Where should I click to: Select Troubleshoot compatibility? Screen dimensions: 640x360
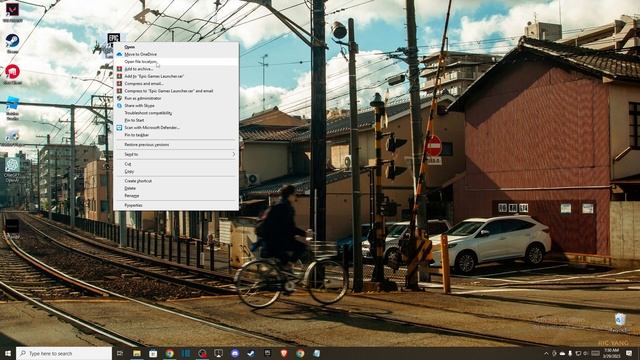176,113
